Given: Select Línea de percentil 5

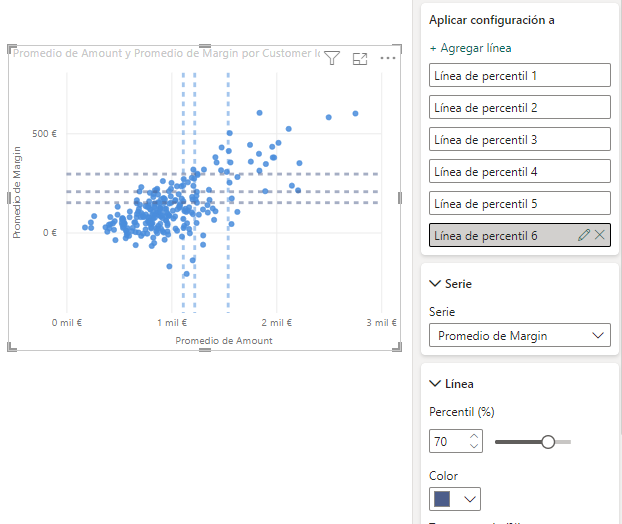Looking at the screenshot, I should coord(519,204).
